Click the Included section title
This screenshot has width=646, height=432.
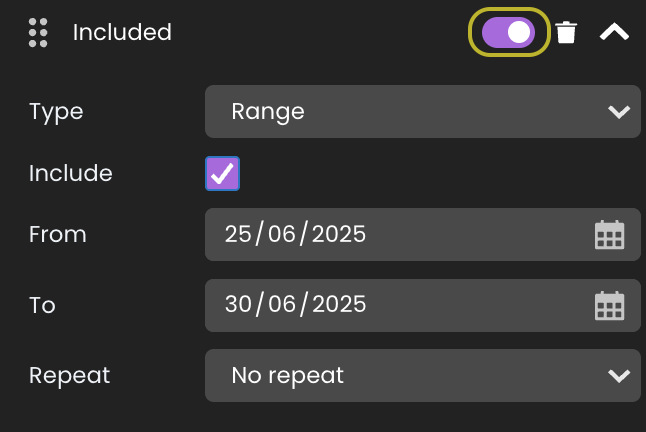point(122,33)
